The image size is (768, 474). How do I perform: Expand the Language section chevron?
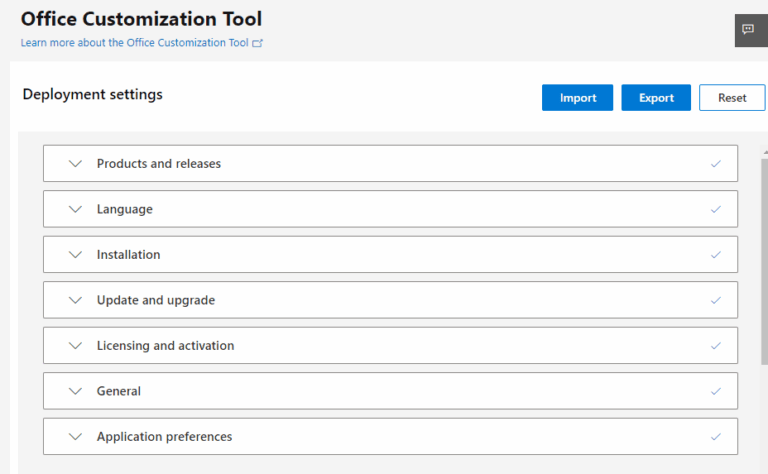[75, 209]
